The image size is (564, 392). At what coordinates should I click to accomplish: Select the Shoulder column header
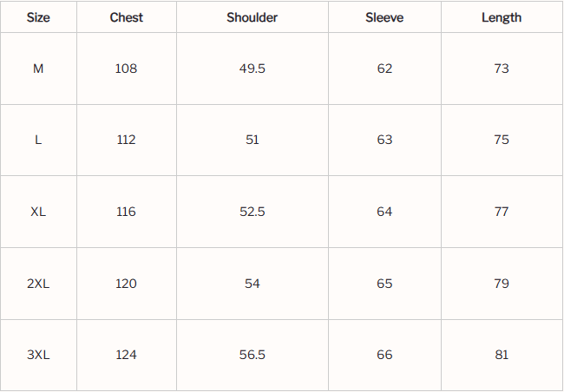point(252,17)
